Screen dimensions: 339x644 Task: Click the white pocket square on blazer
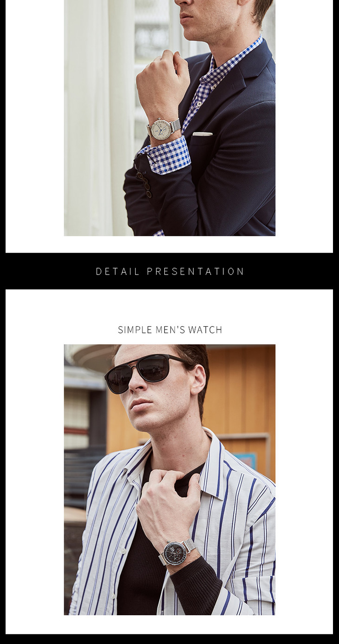[x=202, y=134]
